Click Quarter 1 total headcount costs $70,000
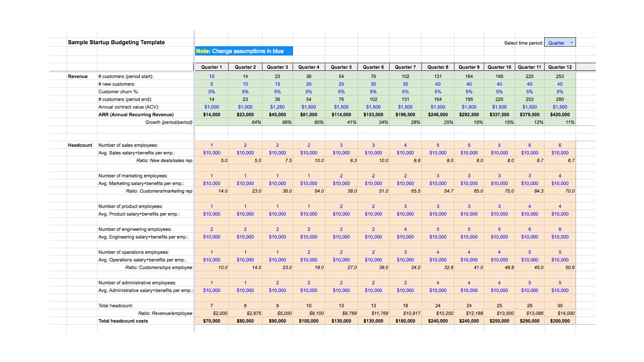This screenshot has width=644, height=362. 212,321
